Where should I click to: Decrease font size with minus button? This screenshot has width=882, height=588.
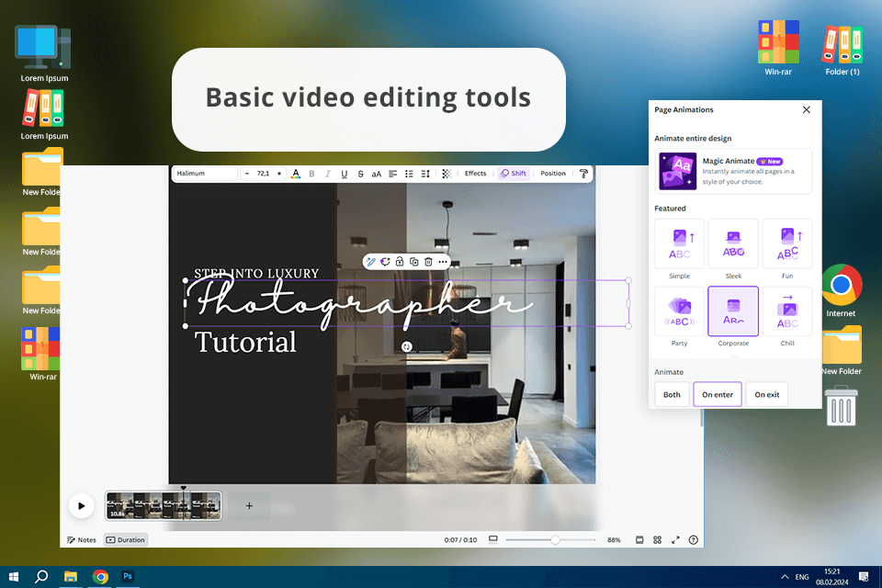coord(247,174)
